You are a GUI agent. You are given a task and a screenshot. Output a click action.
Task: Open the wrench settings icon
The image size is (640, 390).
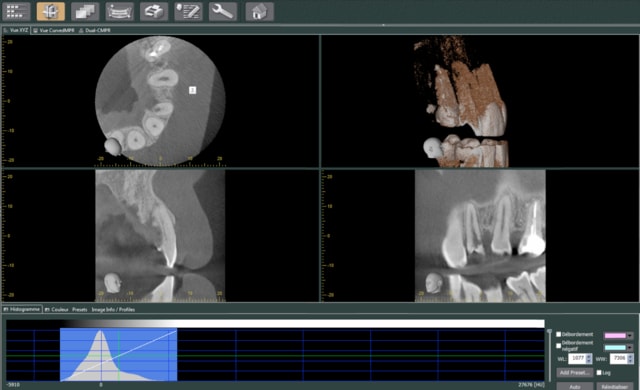(x=223, y=11)
